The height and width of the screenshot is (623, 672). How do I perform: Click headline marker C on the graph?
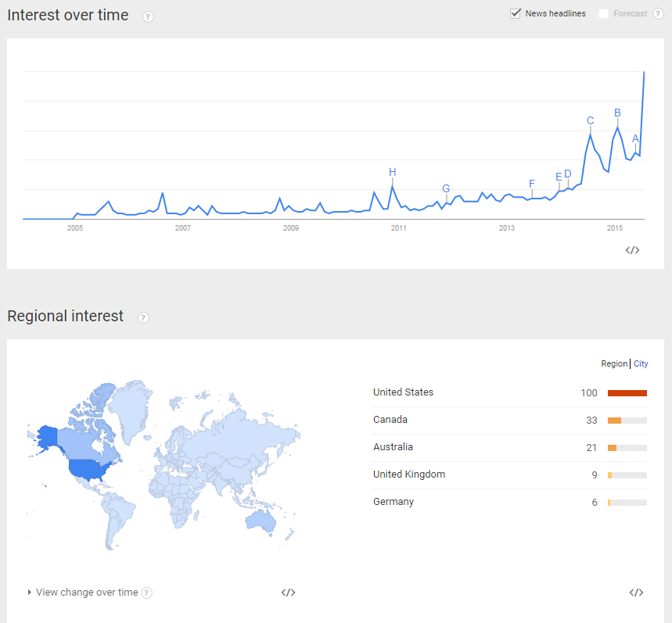click(x=590, y=120)
